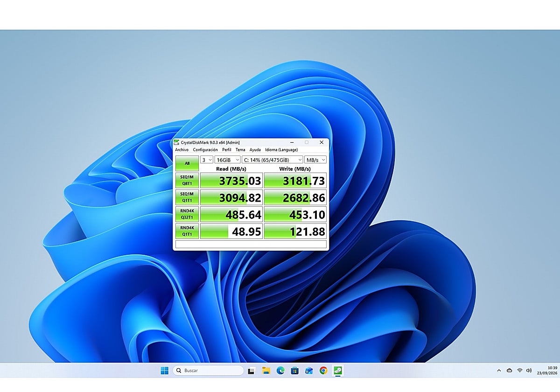Open the Configuración menu
Viewport: 560px width, 392px height.
[x=205, y=150]
